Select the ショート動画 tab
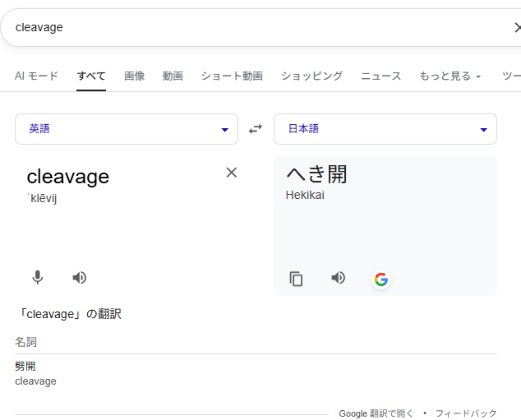Screen dimensions: 521x420 pyautogui.click(x=232, y=76)
